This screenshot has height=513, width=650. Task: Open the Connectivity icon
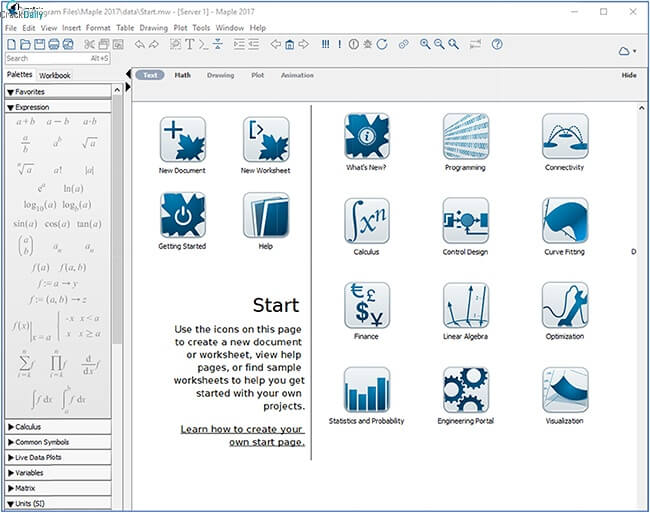(x=565, y=136)
